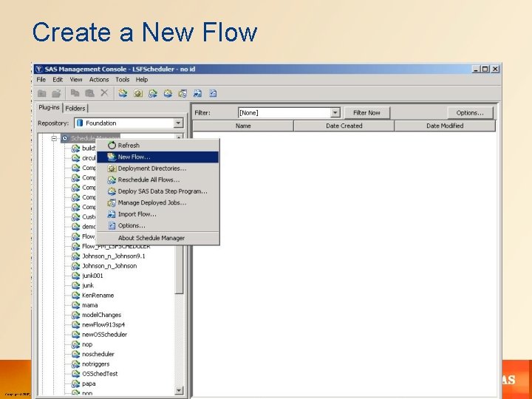The image size is (532, 399).
Task: Click the Date Created column header
Action: [x=344, y=126]
